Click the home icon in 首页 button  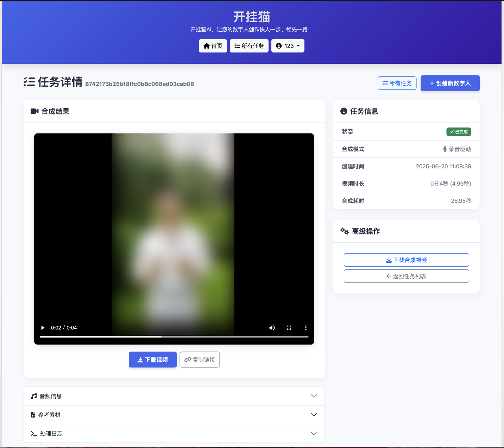[207, 46]
